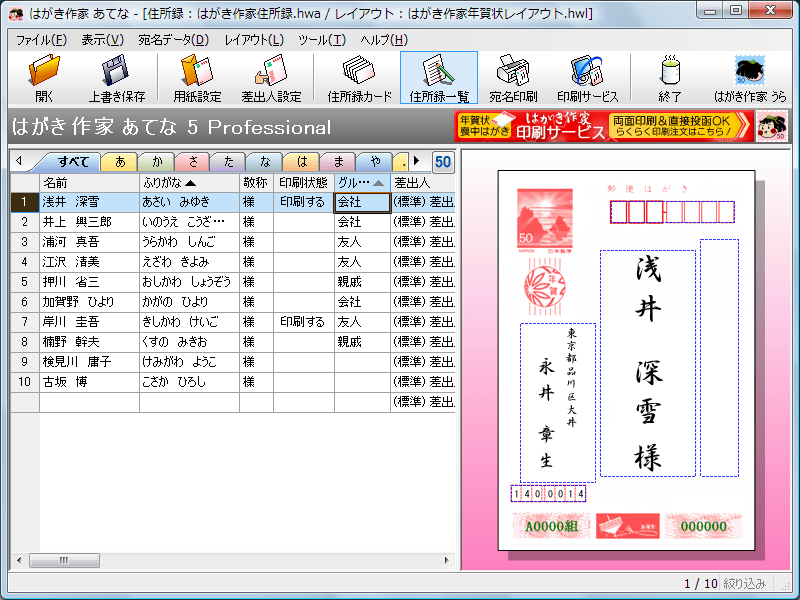Toggle print status for 井上 興三郎
This screenshot has height=600, width=800.
click(x=304, y=222)
